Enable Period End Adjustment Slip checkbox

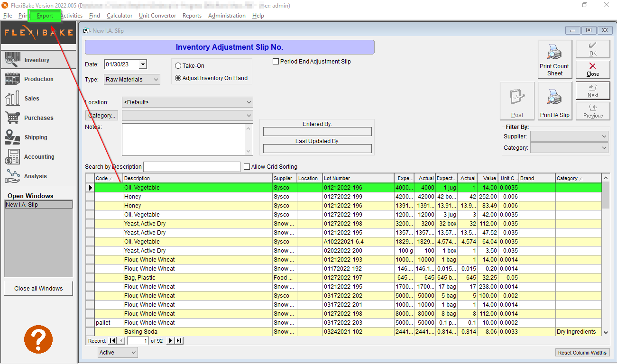point(276,62)
